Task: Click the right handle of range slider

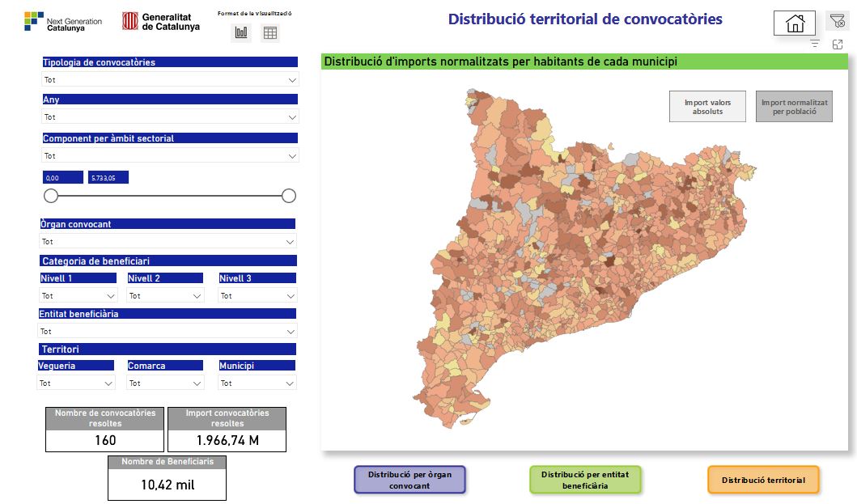Action: coord(289,196)
